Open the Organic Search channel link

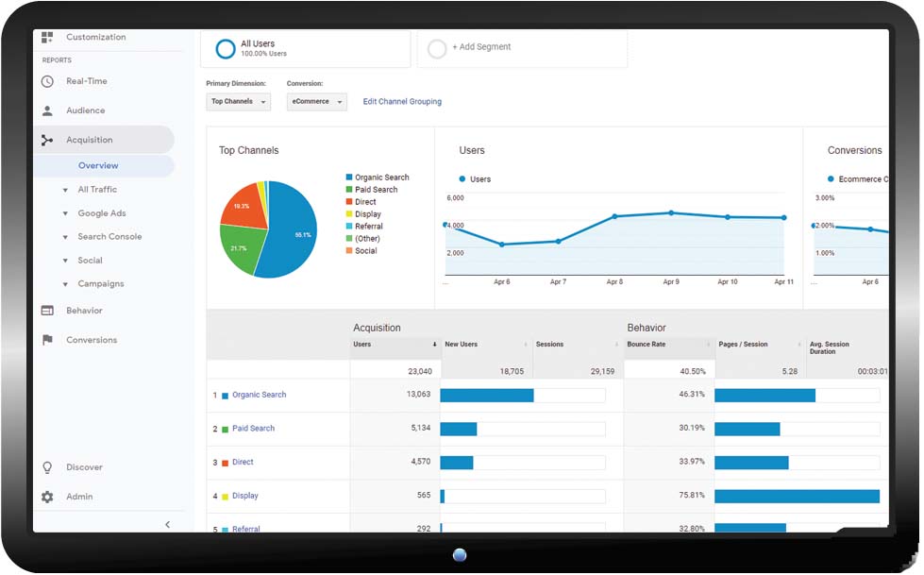259,395
